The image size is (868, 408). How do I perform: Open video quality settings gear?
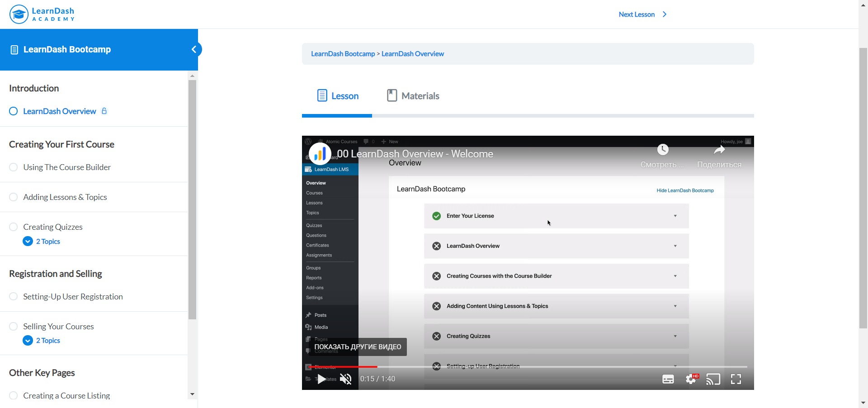point(691,379)
